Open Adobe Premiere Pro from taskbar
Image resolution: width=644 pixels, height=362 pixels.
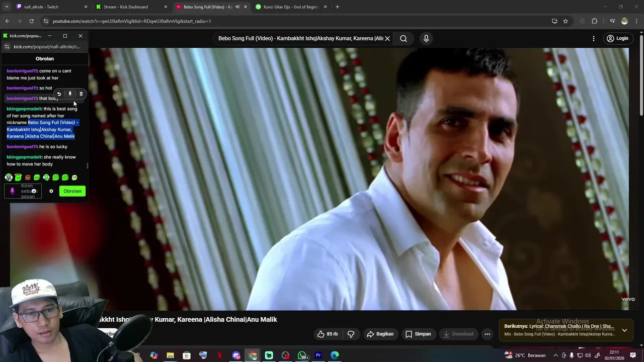(x=318, y=355)
